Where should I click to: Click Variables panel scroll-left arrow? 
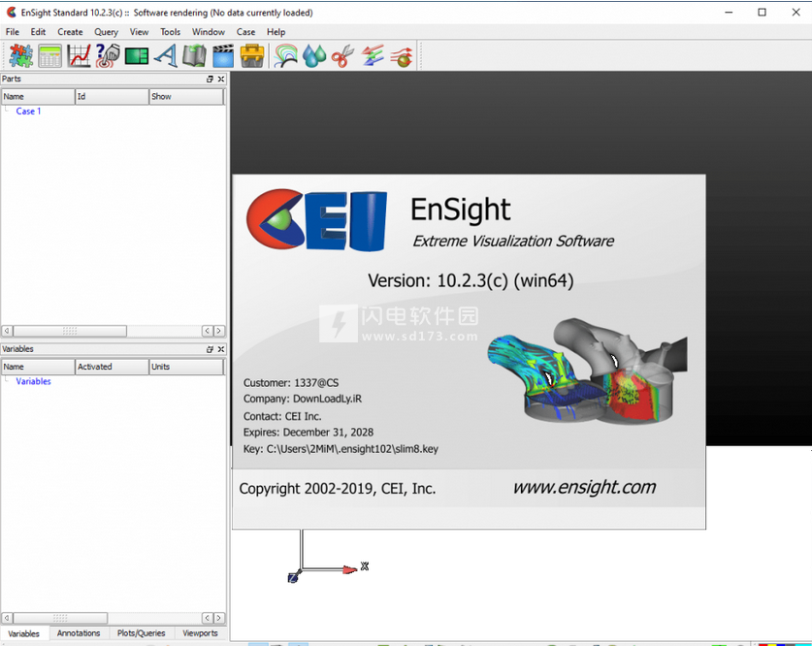click(7, 618)
